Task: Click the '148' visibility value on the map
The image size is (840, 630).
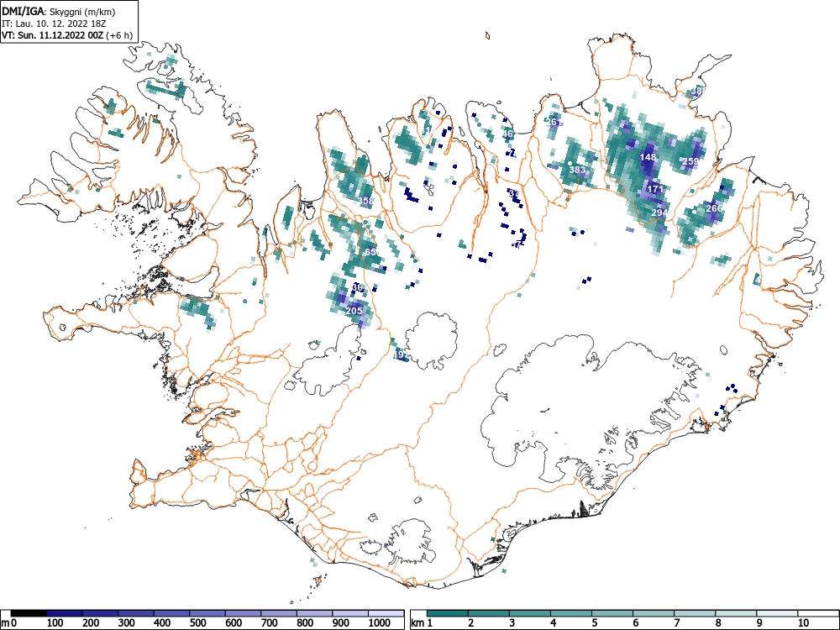Action: 648,158
